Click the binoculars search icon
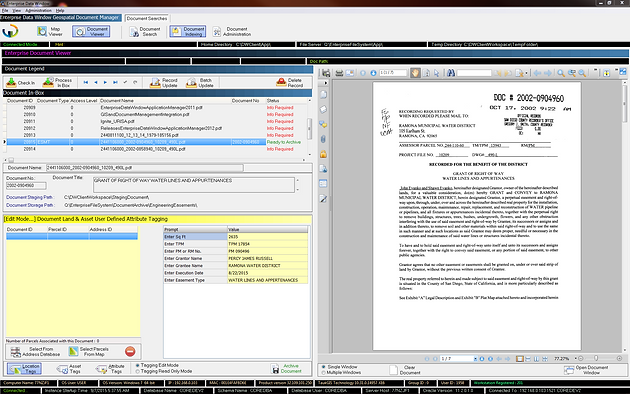The width and height of the screenshot is (630, 394). tap(451, 73)
